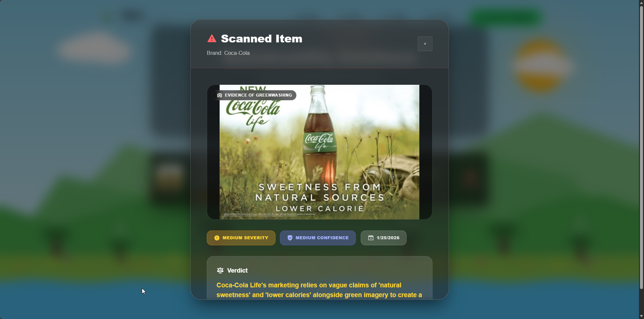Click the 1/25/2026 date badge

point(384,238)
